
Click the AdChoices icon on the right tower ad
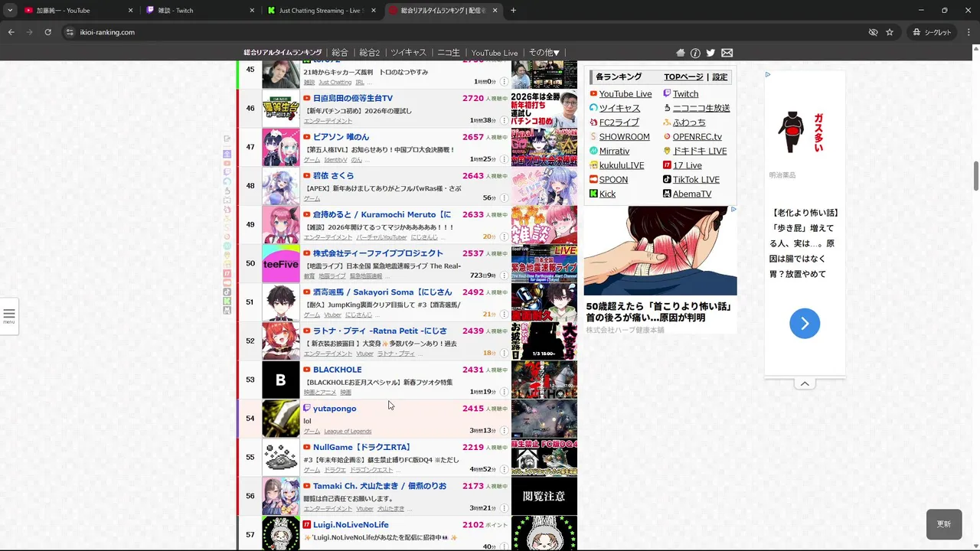click(768, 74)
